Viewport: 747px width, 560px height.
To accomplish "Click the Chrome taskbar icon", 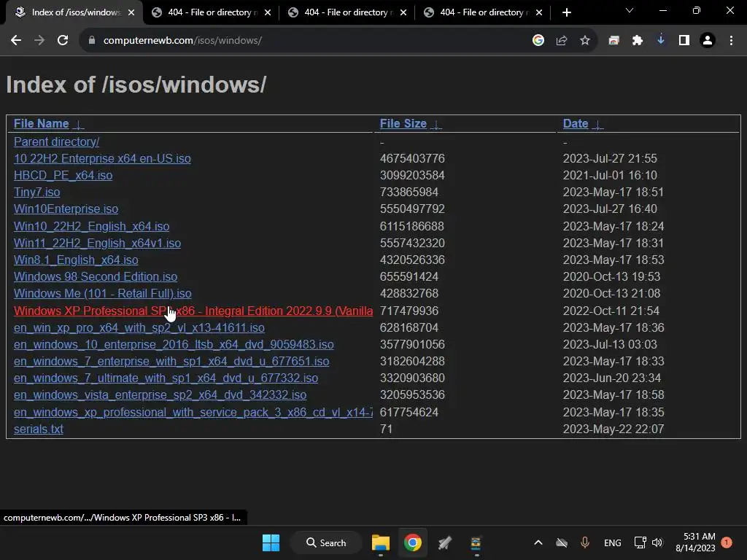I will click(x=413, y=542).
